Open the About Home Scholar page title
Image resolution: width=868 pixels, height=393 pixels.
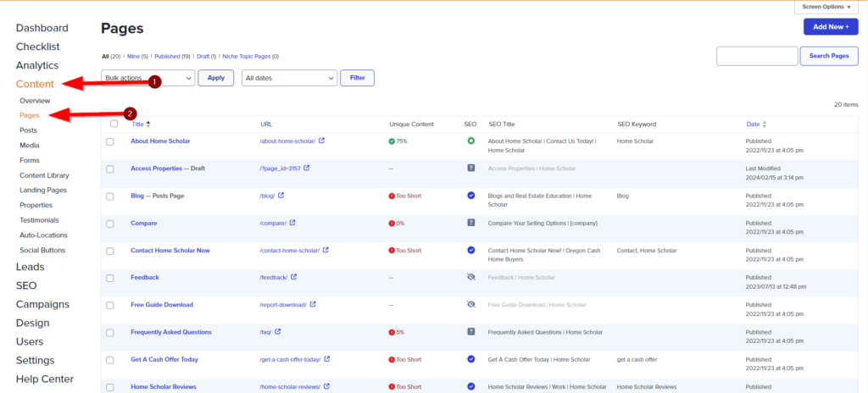160,141
